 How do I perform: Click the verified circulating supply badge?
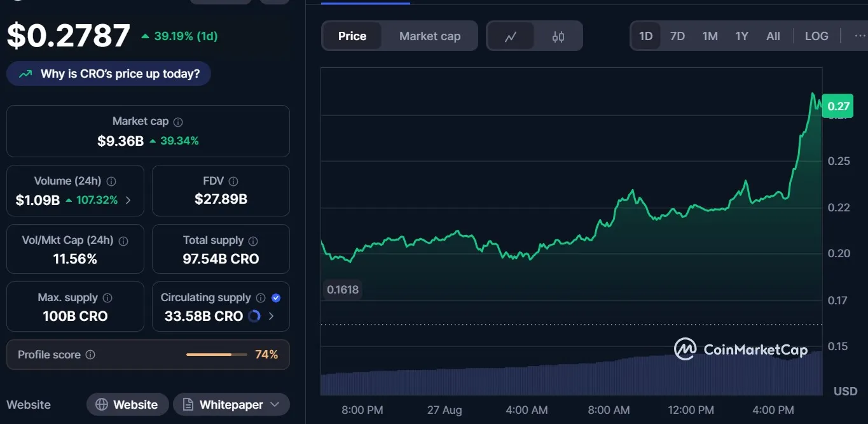tap(276, 298)
